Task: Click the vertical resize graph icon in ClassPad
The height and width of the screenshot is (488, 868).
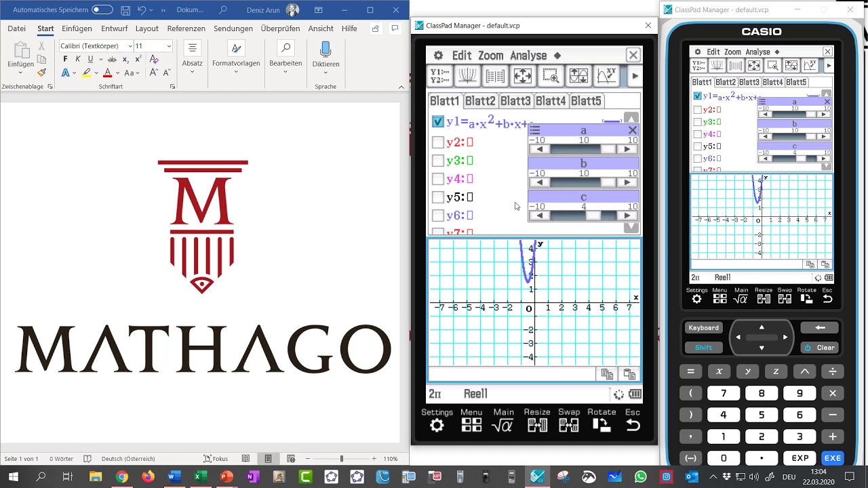Action: [x=578, y=77]
